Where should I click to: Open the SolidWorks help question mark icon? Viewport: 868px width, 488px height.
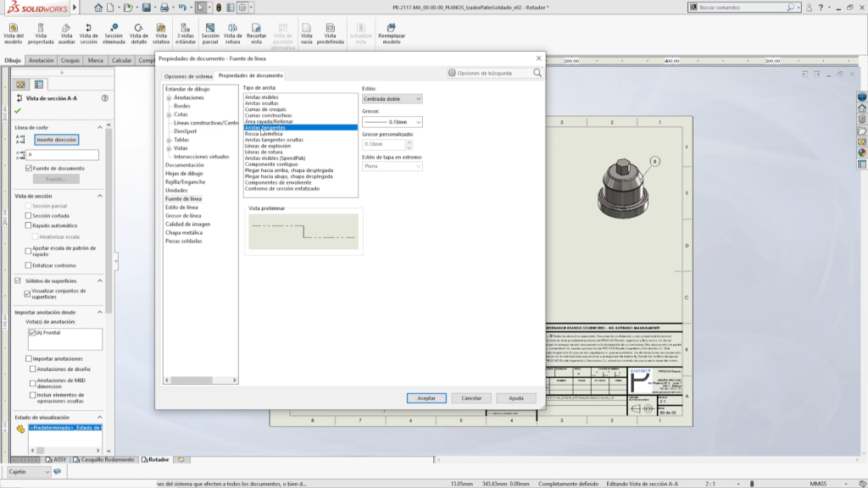(821, 8)
